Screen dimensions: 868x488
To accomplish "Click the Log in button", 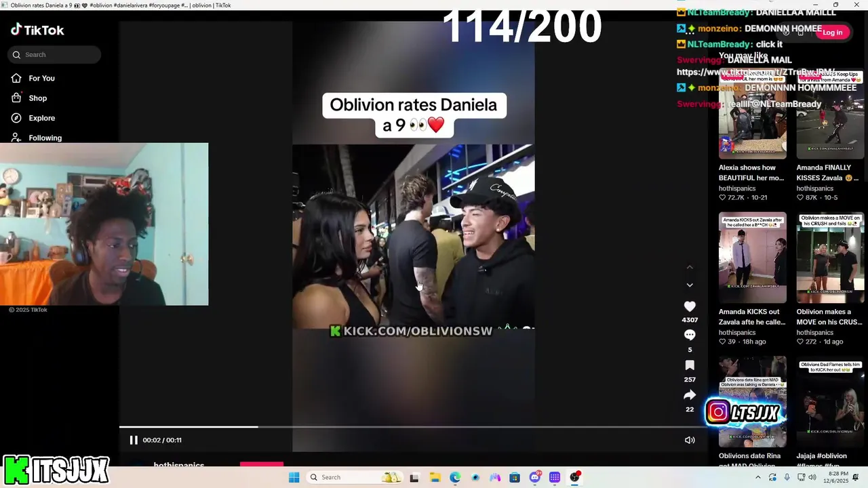I will coord(832,33).
